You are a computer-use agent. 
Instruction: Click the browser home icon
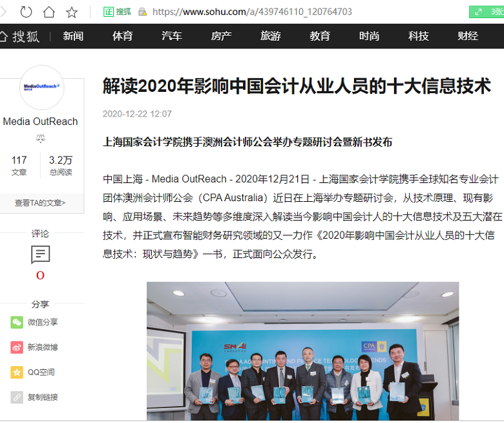[x=49, y=12]
